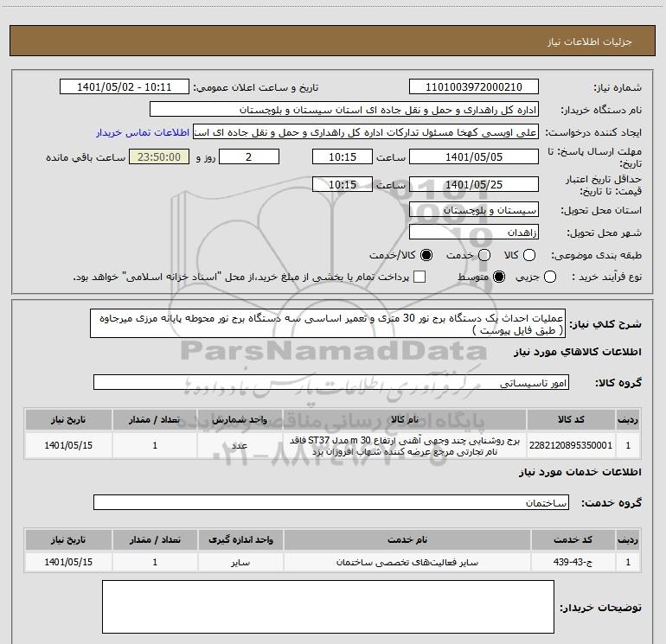Click the remaining days field showing 2
The width and height of the screenshot is (666, 644).
pos(249,156)
